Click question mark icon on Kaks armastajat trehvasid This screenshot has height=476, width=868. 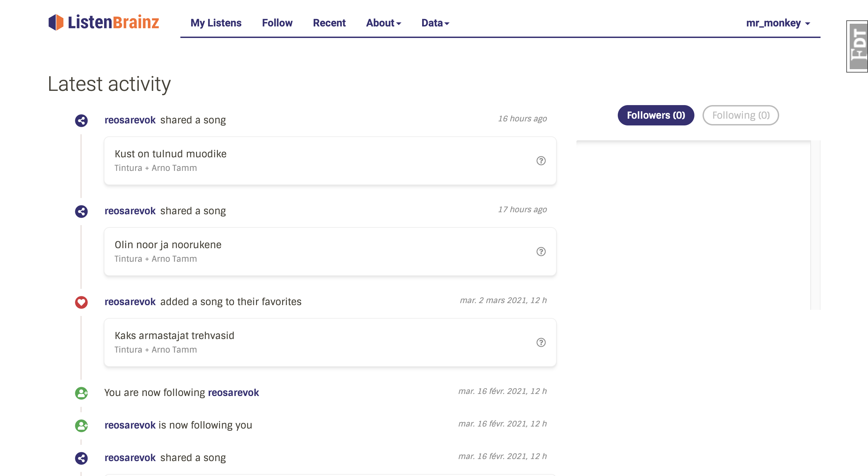point(541,342)
